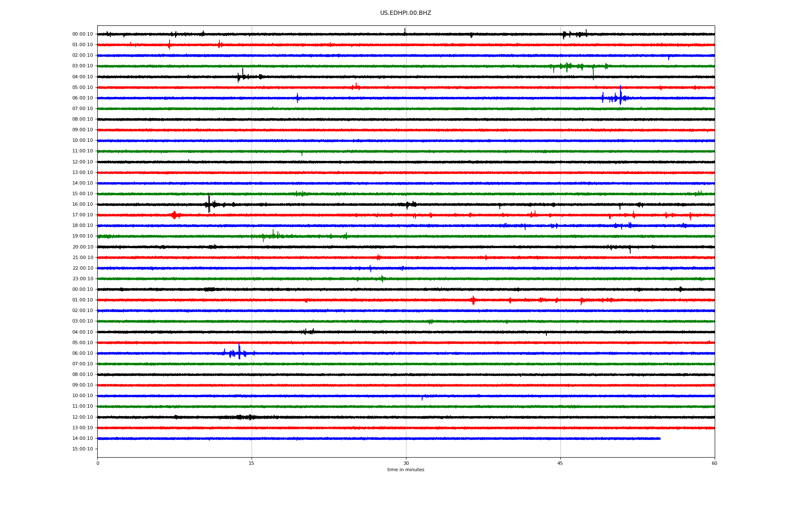Click the x-axis tick label 60
The width and height of the screenshot is (812, 508).
[x=714, y=464]
